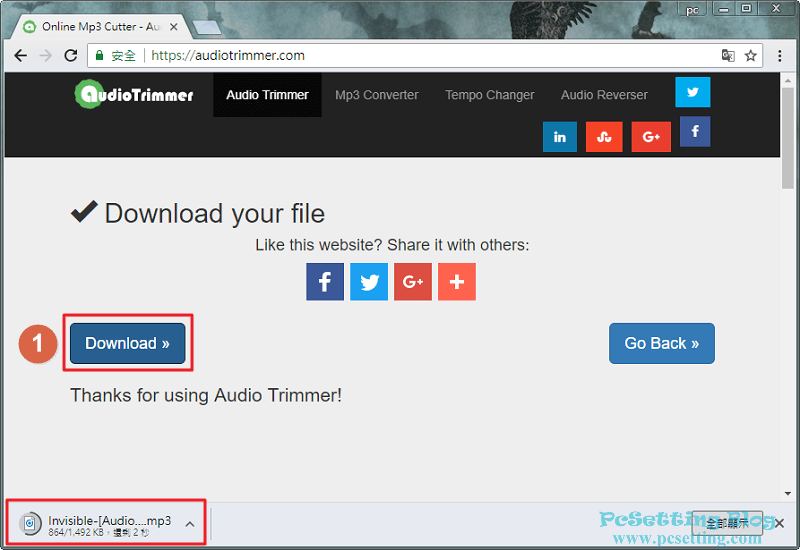The width and height of the screenshot is (800, 550).
Task: Maximize the browser window
Action: click(x=746, y=9)
